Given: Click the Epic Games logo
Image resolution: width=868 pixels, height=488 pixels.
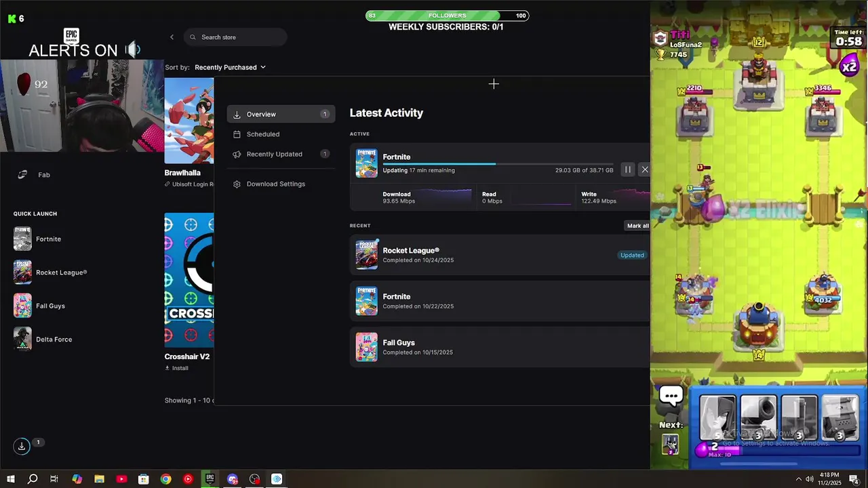Looking at the screenshot, I should (x=71, y=37).
